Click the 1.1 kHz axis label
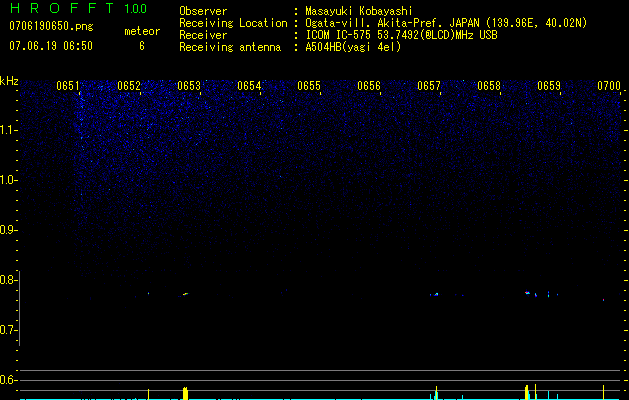Screen dimensions: 629x400 (8, 130)
